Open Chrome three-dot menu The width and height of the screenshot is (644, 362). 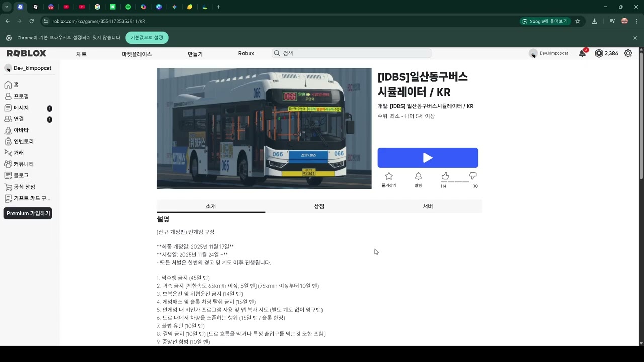point(636,21)
